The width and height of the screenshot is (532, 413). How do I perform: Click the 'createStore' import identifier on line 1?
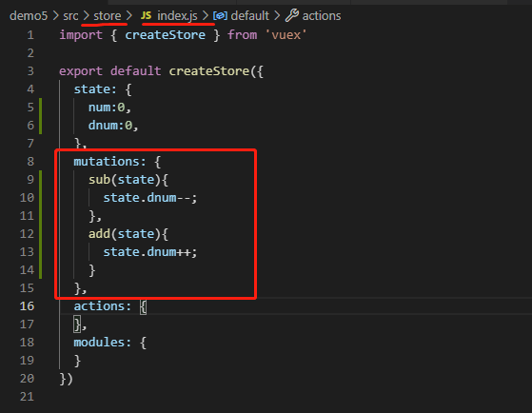(166, 35)
